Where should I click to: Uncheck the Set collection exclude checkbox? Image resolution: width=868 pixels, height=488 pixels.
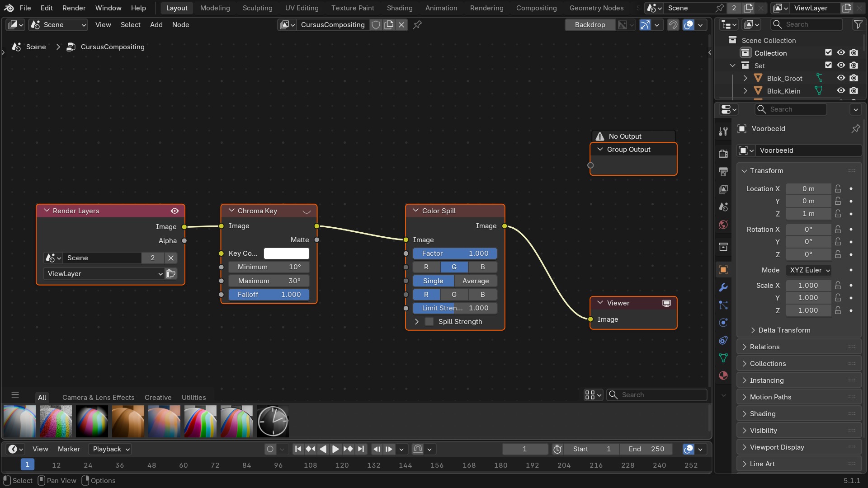(828, 66)
